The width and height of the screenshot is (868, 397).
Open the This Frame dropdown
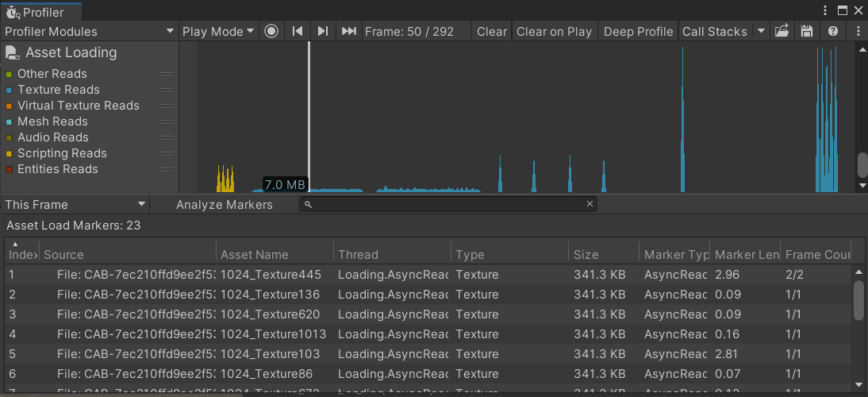click(75, 204)
